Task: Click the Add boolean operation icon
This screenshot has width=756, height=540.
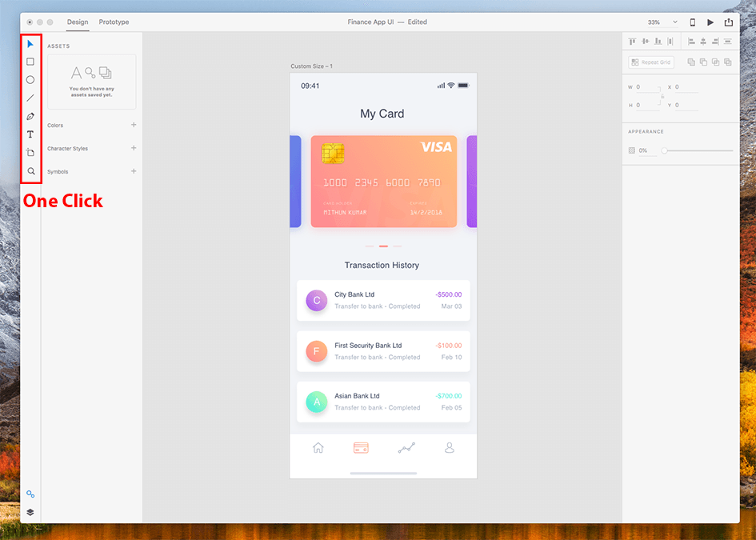Action: (x=691, y=62)
